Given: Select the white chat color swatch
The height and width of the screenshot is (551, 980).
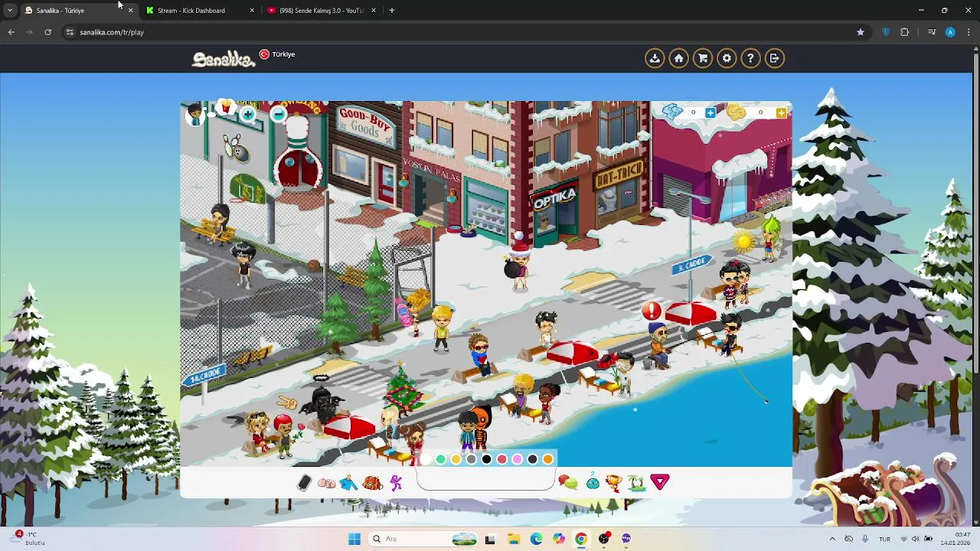Looking at the screenshot, I should [x=426, y=459].
